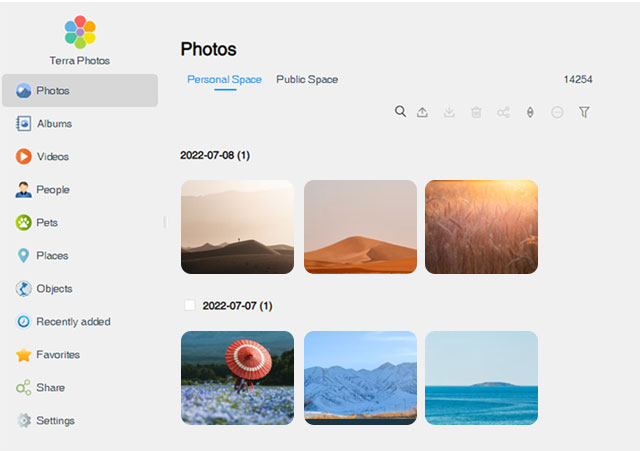Click the People avatar icon
Image resolution: width=640 pixels, height=451 pixels.
click(23, 189)
